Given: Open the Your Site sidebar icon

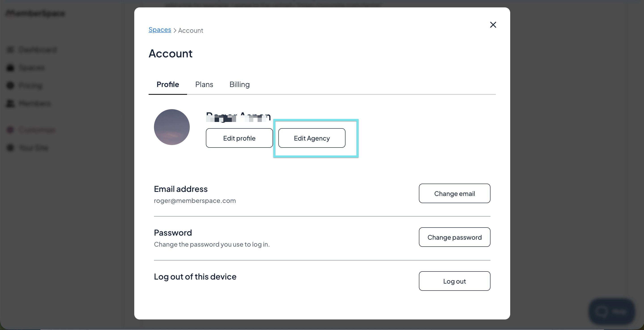Looking at the screenshot, I should (x=10, y=148).
